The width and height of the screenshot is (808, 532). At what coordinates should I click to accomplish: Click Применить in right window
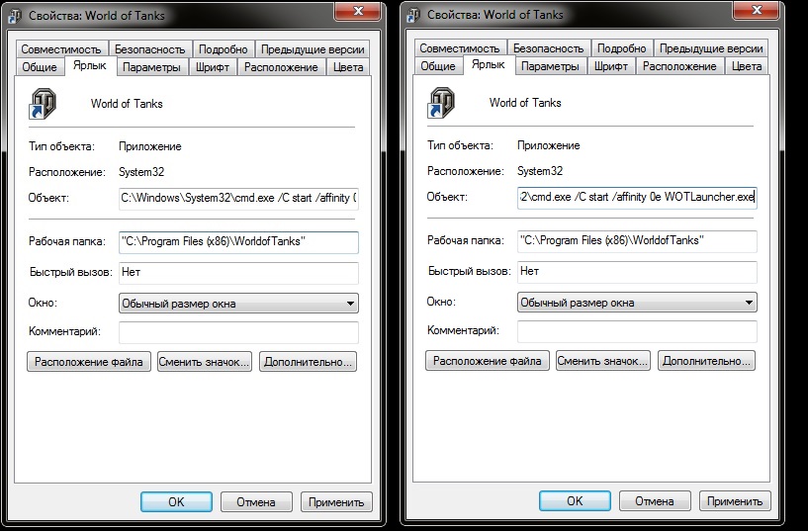click(x=735, y=500)
